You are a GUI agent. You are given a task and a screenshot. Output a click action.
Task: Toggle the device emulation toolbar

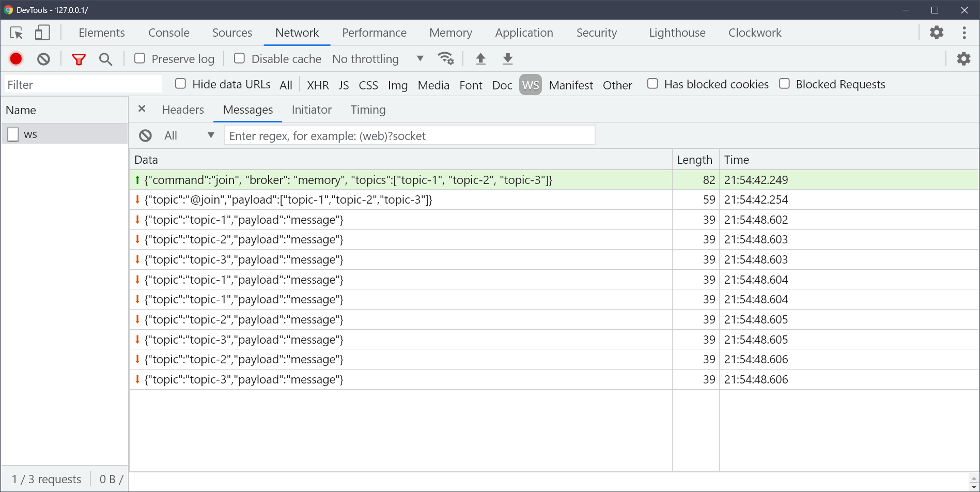pyautogui.click(x=42, y=32)
